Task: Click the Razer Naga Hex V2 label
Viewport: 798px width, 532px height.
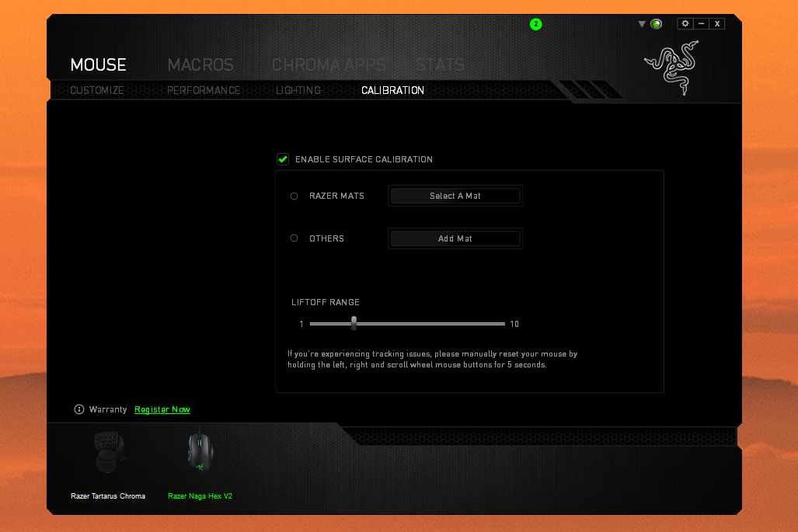Action: click(200, 496)
